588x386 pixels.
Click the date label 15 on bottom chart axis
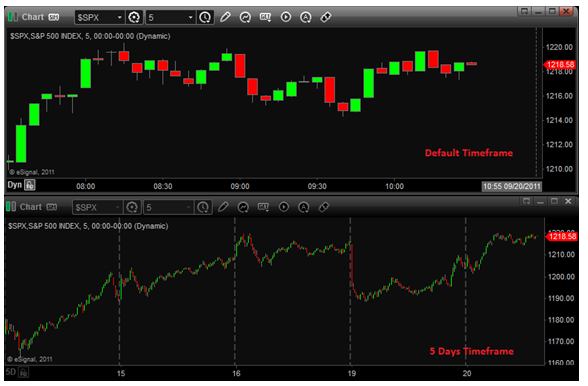tap(121, 374)
